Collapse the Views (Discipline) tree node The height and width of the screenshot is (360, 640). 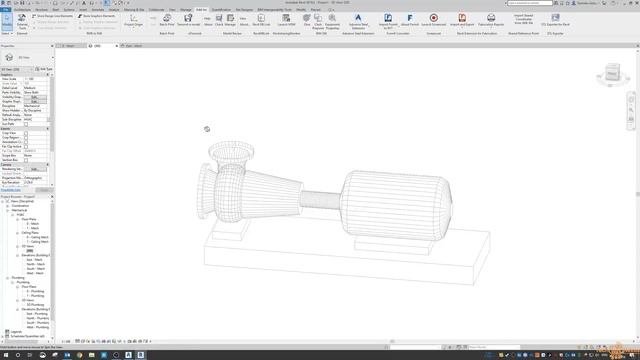(x=2, y=201)
